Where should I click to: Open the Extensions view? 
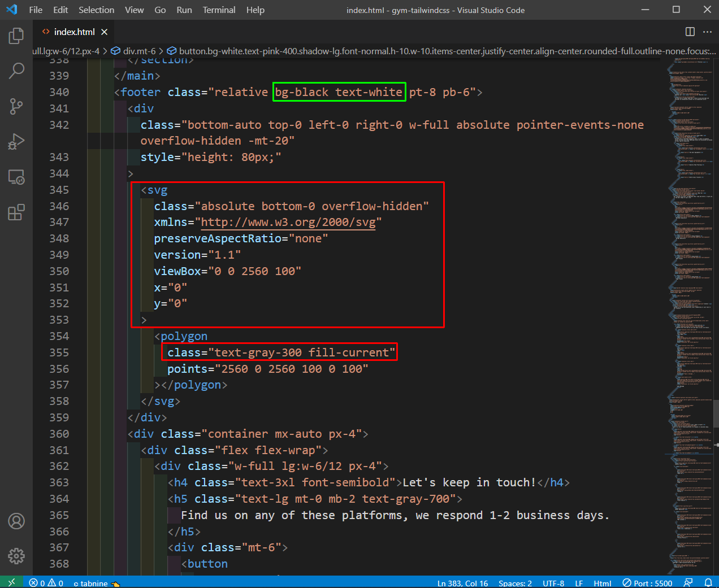click(x=16, y=212)
